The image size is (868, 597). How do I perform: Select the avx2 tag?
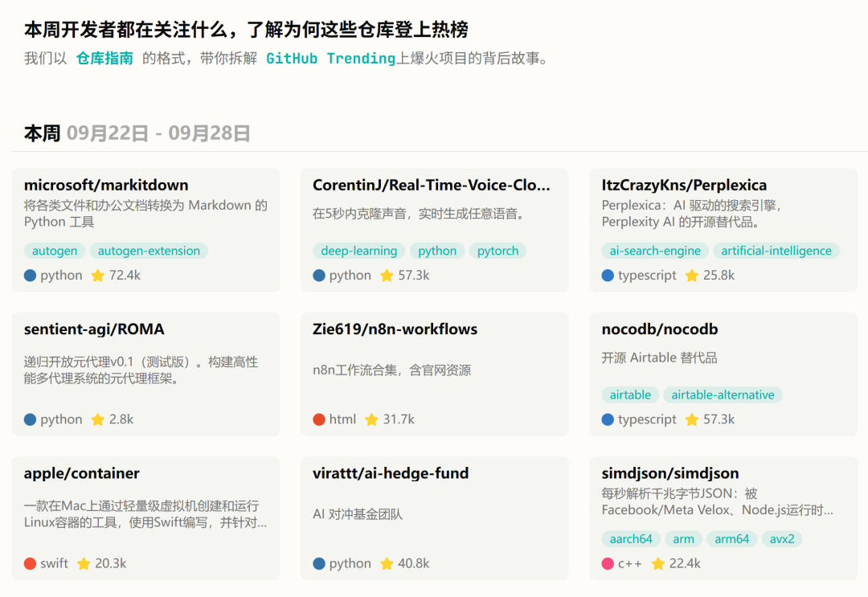782,538
